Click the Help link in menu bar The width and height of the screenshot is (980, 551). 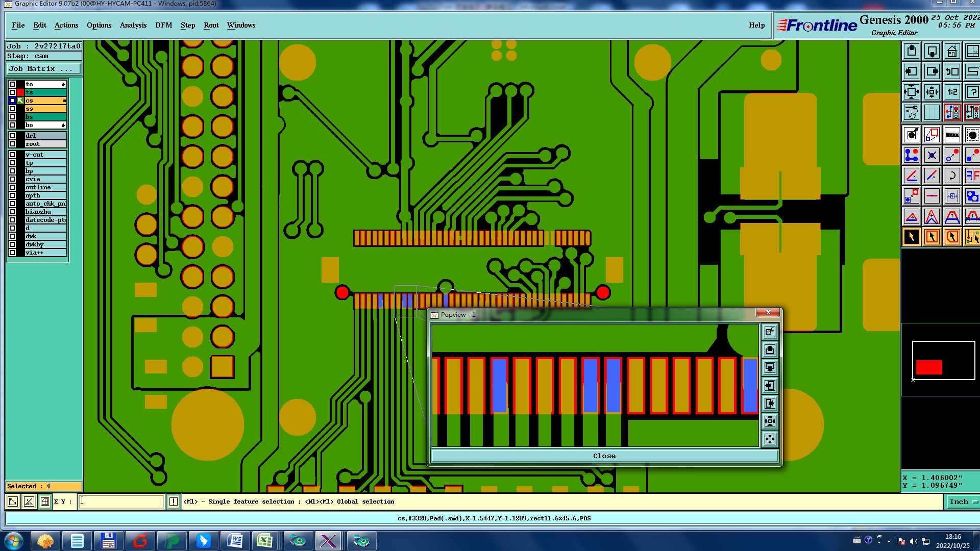756,25
